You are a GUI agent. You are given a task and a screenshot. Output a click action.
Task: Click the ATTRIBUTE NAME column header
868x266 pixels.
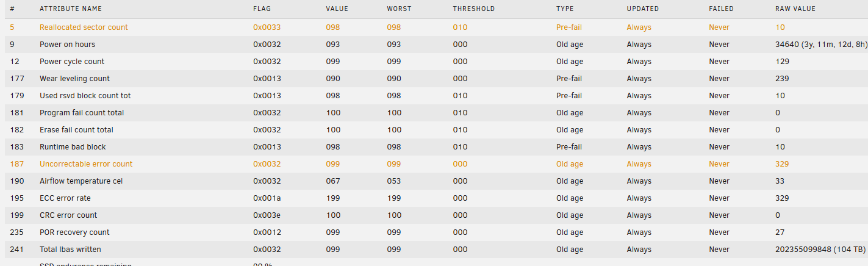[71, 9]
